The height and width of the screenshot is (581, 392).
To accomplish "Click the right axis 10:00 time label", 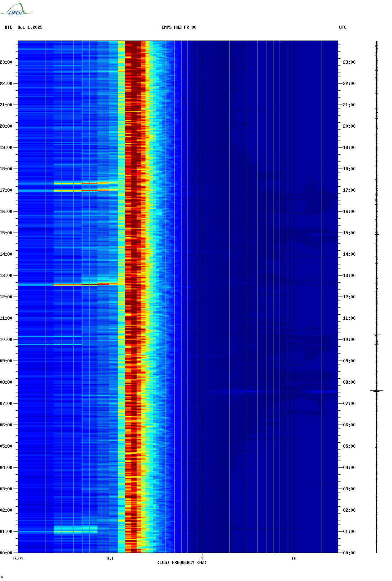I will (x=349, y=340).
